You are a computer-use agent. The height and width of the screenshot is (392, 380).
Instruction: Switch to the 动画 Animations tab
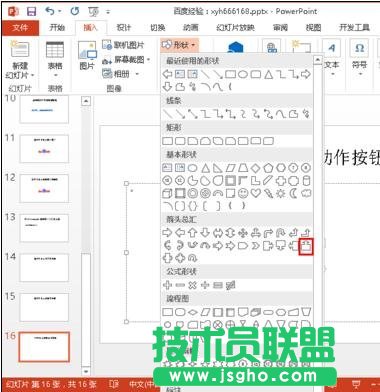(x=190, y=28)
